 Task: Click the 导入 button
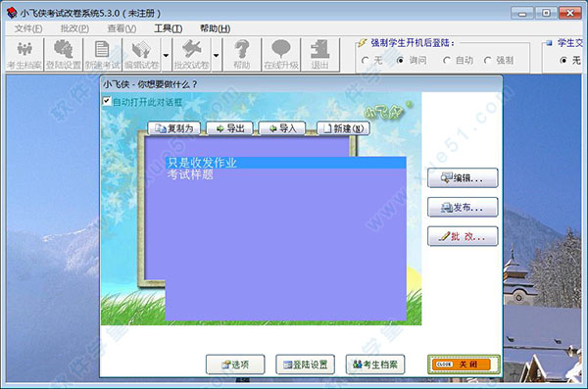[x=282, y=128]
